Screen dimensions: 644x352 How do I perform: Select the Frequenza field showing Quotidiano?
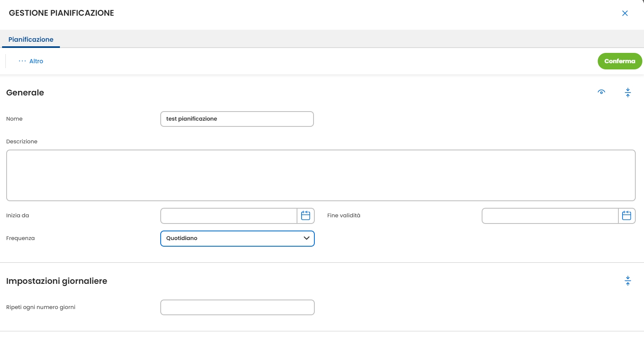tap(231, 238)
